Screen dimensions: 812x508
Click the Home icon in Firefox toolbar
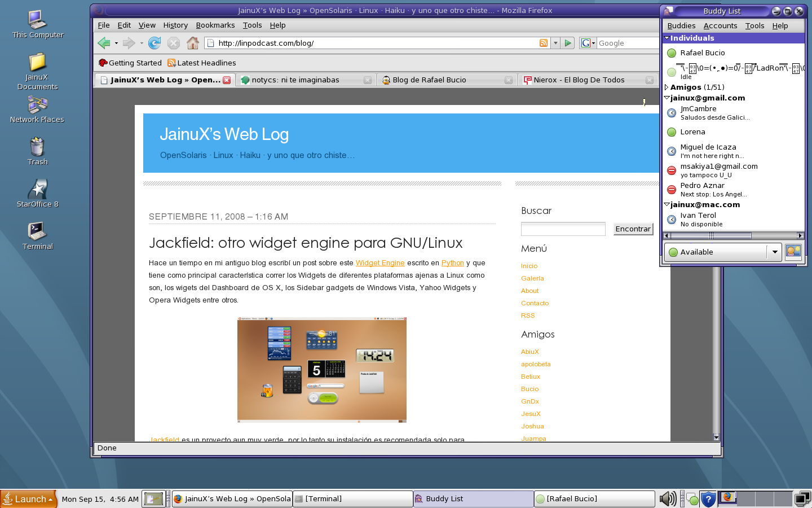pos(193,43)
